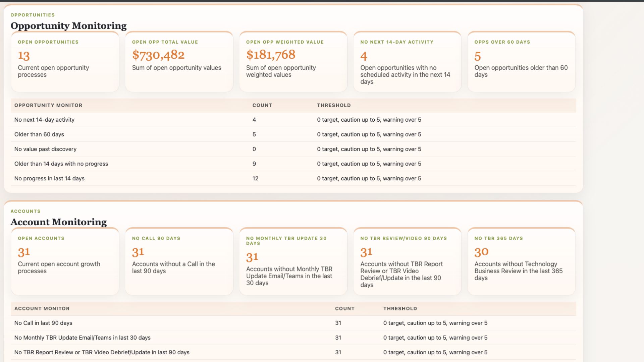Open the No TBR 365 Days card showing 30

click(521, 261)
